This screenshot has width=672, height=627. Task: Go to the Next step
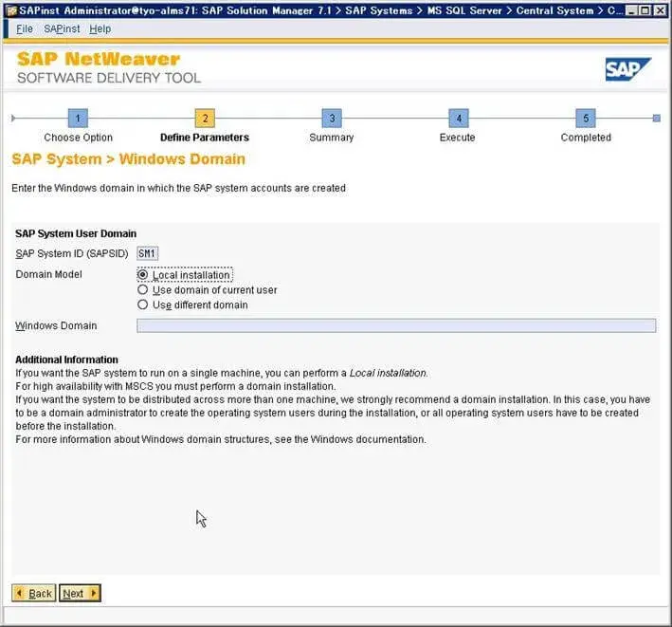[80, 593]
